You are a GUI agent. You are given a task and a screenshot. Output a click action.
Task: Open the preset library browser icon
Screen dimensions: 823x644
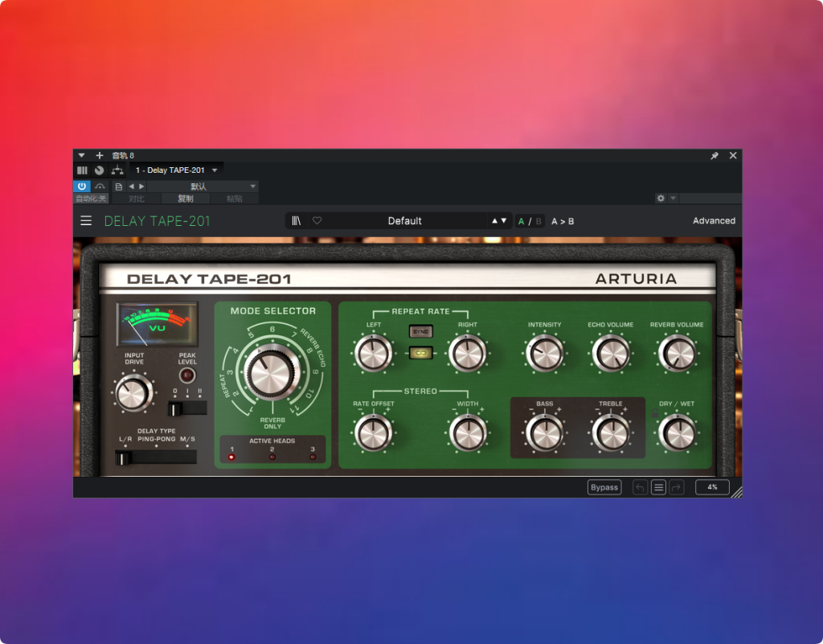coord(297,221)
